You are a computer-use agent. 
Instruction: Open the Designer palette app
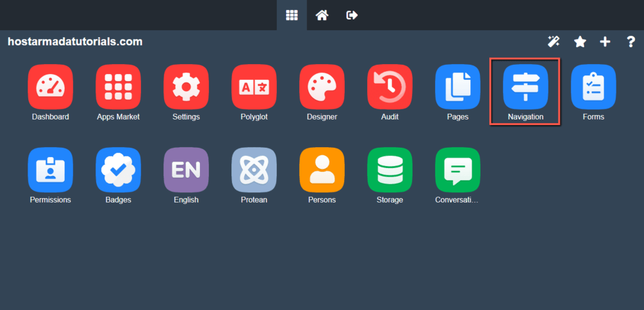[x=322, y=87]
